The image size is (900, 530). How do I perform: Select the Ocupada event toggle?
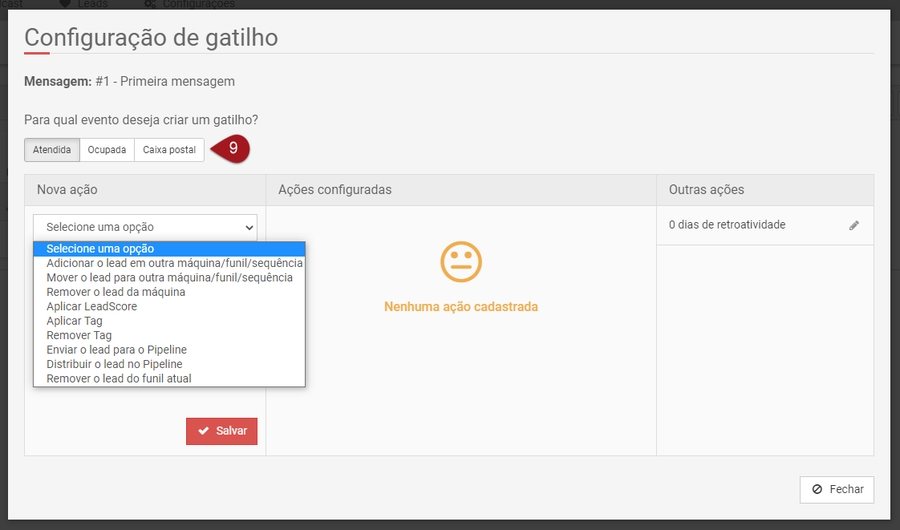(x=107, y=150)
